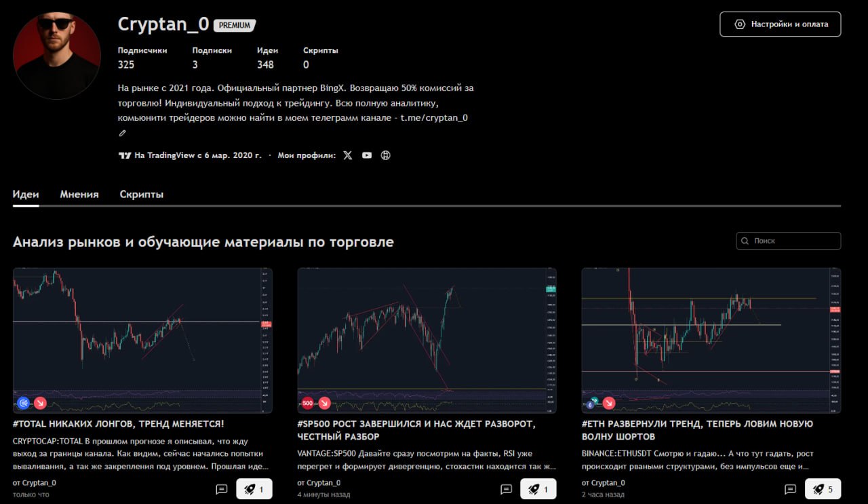Viewport: 868px width, 504px height.
Task: Open Настройки и оплата settings button
Action: coord(780,24)
